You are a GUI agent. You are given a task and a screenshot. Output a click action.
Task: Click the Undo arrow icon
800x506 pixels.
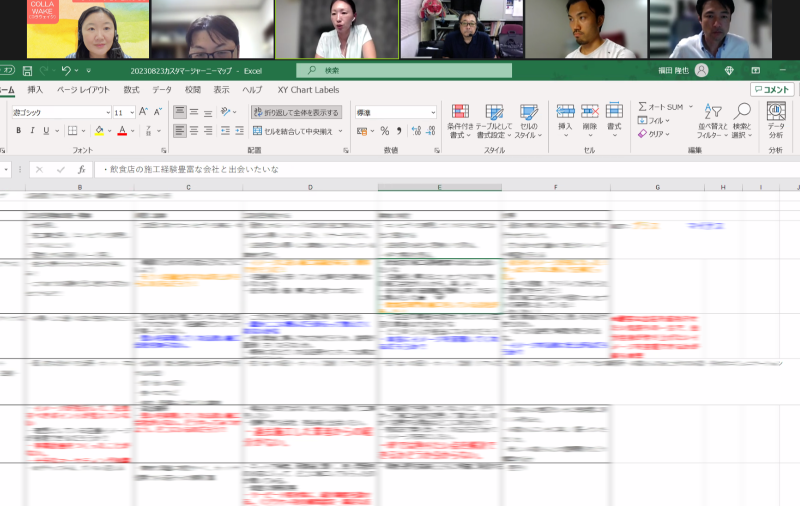click(66, 71)
